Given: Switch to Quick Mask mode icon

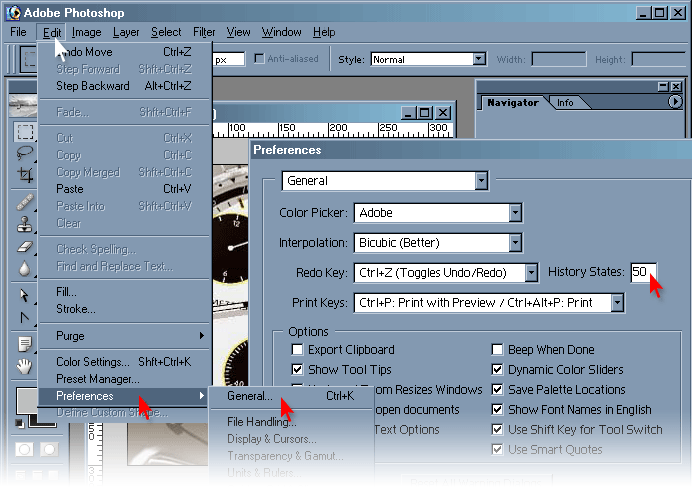Looking at the screenshot, I should coord(49,449).
